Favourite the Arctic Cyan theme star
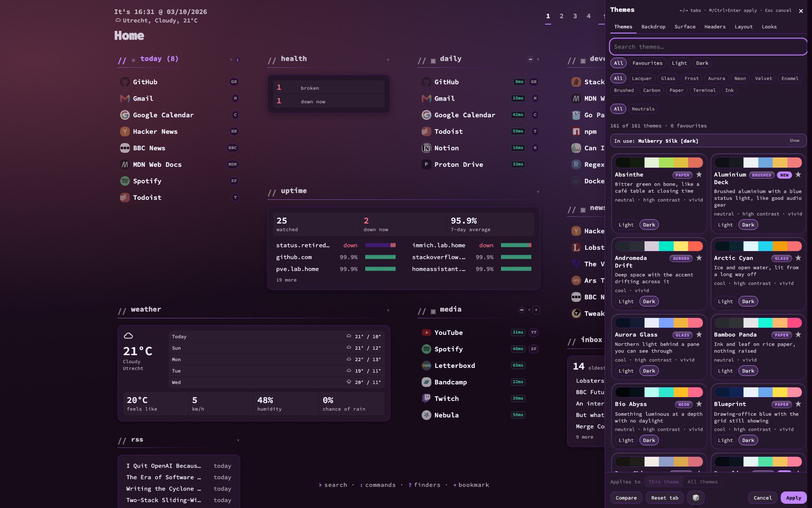The image size is (812, 508). point(798,258)
